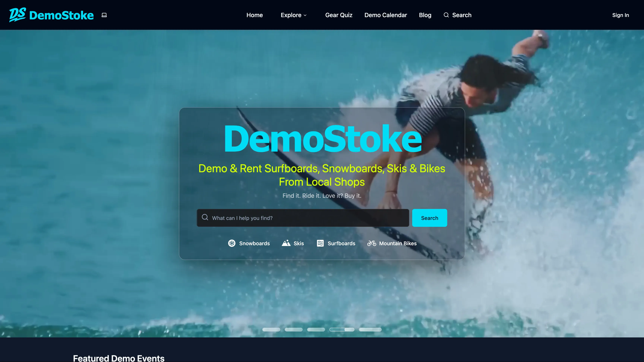Click the Sign In link

620,15
